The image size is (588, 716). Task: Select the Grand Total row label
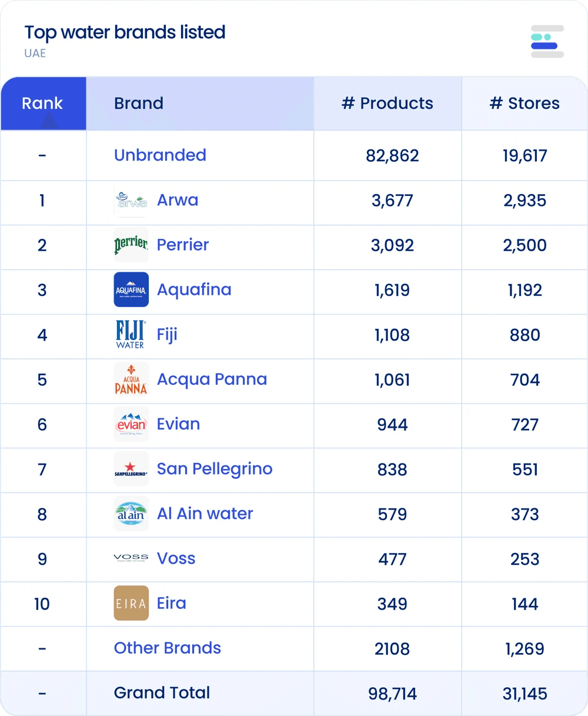[162, 692]
